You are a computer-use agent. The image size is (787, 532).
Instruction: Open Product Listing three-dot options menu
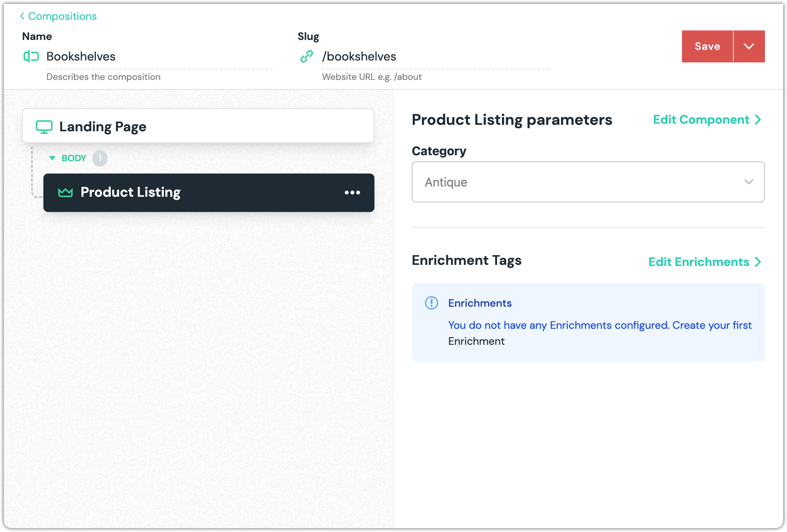point(352,193)
